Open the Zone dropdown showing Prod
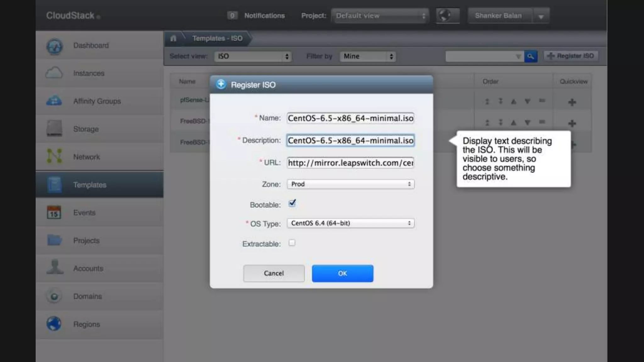 350,184
